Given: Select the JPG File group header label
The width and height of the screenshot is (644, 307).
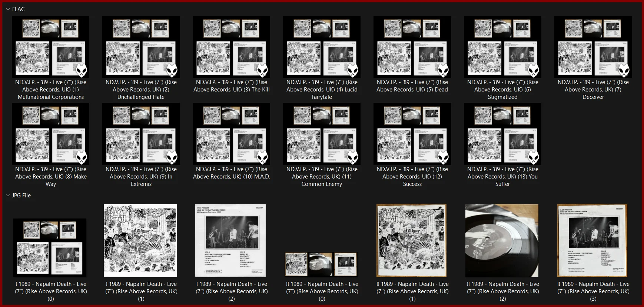Looking at the screenshot, I should (21, 196).
